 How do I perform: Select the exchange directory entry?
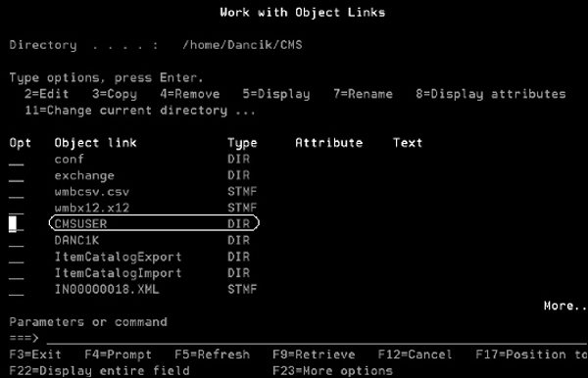(84, 175)
